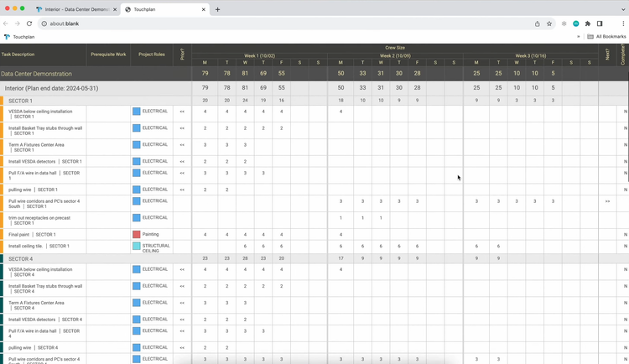This screenshot has width=629, height=364.
Task: Open new tab with plus button
Action: (217, 9)
